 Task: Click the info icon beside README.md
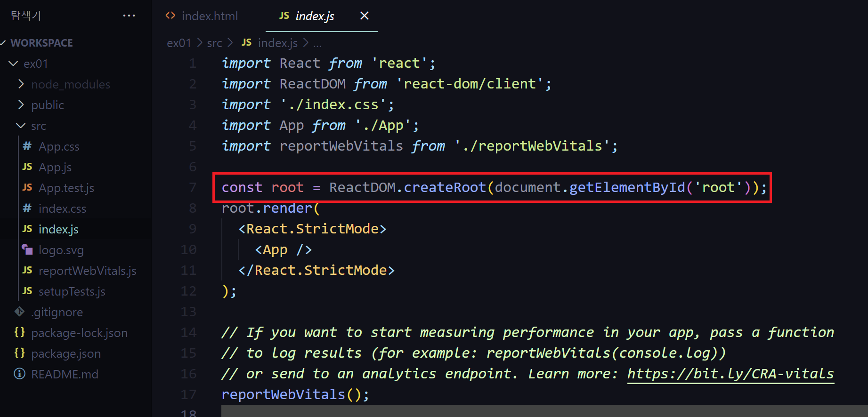coord(19,374)
